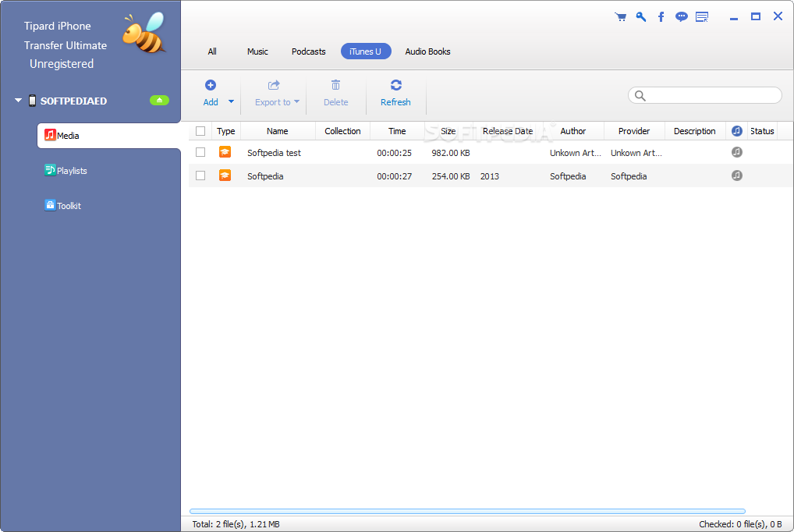Sort by the Author column header
The height and width of the screenshot is (532, 794).
click(572, 131)
